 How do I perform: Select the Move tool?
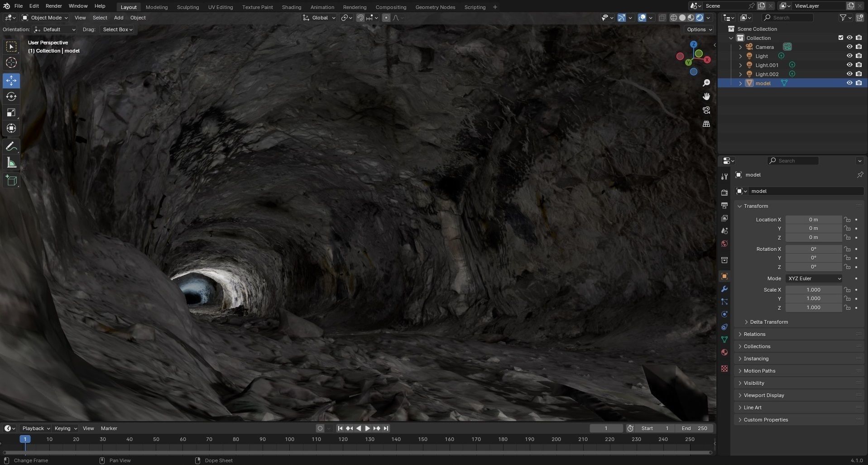(x=11, y=81)
